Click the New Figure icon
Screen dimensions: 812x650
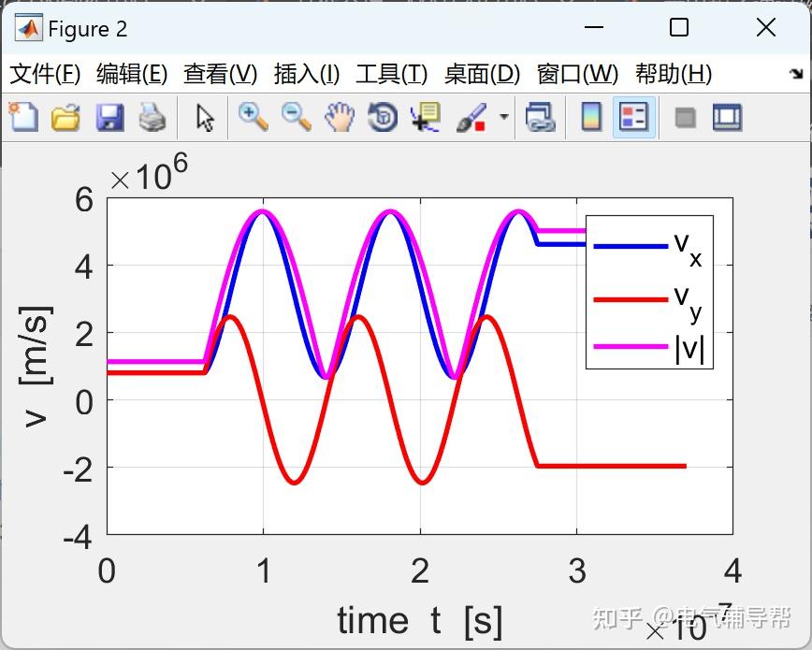click(x=23, y=117)
